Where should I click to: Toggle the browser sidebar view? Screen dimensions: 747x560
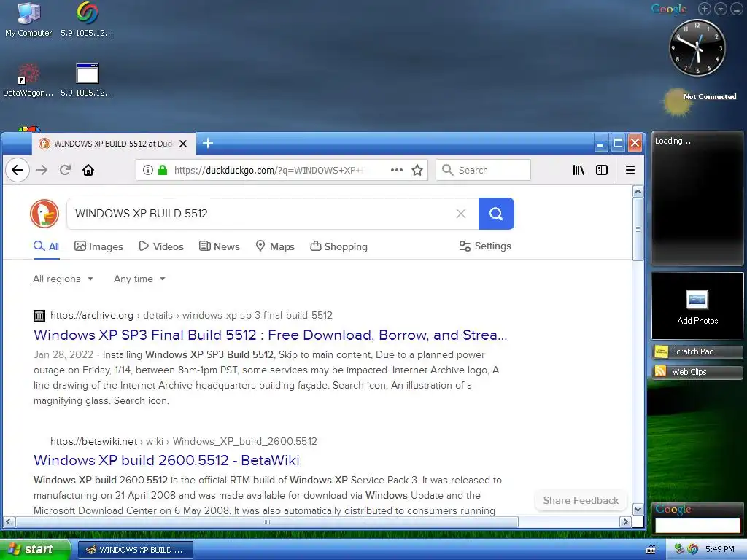tap(602, 170)
